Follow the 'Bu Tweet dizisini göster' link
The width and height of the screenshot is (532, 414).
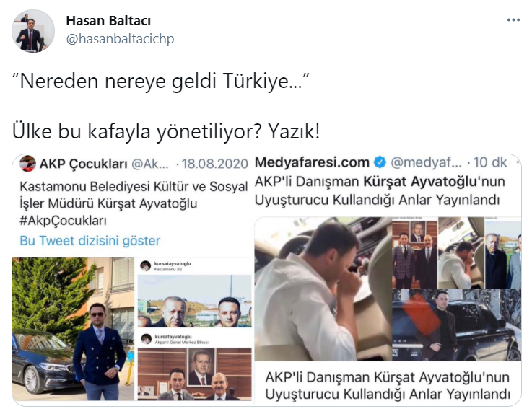[x=90, y=240]
